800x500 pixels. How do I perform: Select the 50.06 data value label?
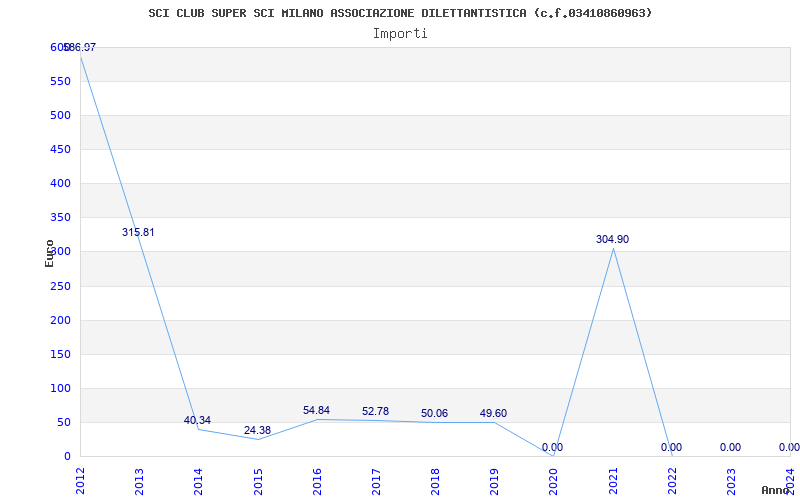(434, 413)
